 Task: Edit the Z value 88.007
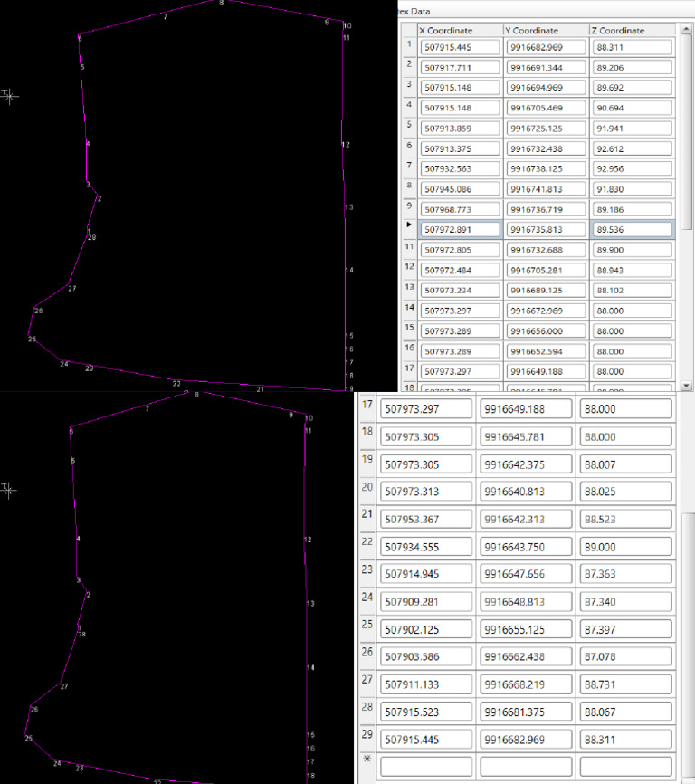pyautogui.click(x=625, y=464)
